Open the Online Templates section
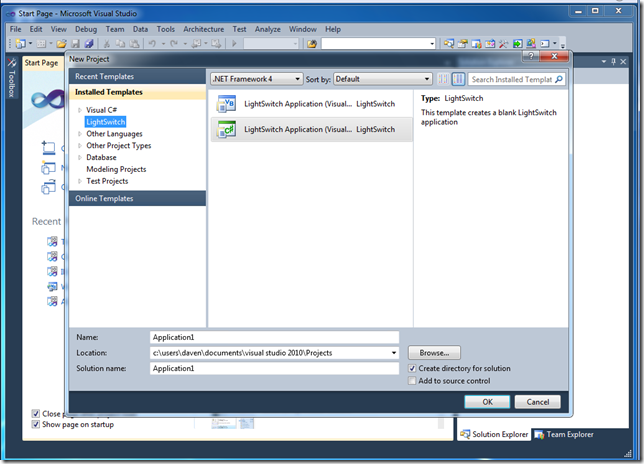Viewport: 644px width, 464px height. pos(137,198)
